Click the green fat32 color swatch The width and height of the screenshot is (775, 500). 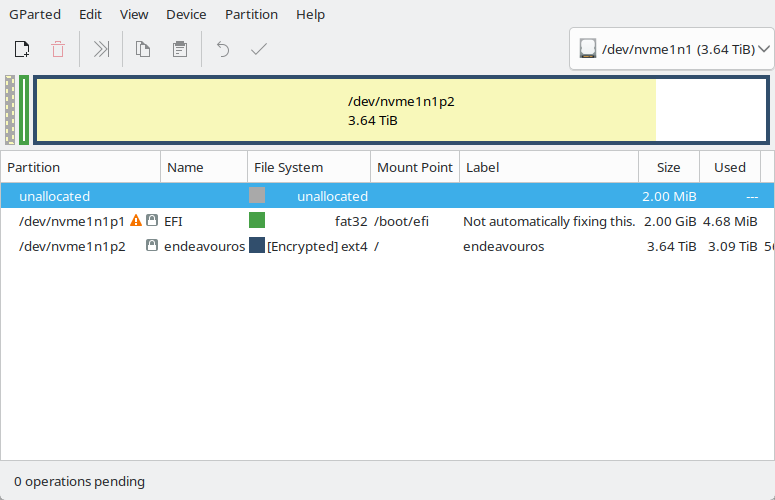tap(257, 220)
